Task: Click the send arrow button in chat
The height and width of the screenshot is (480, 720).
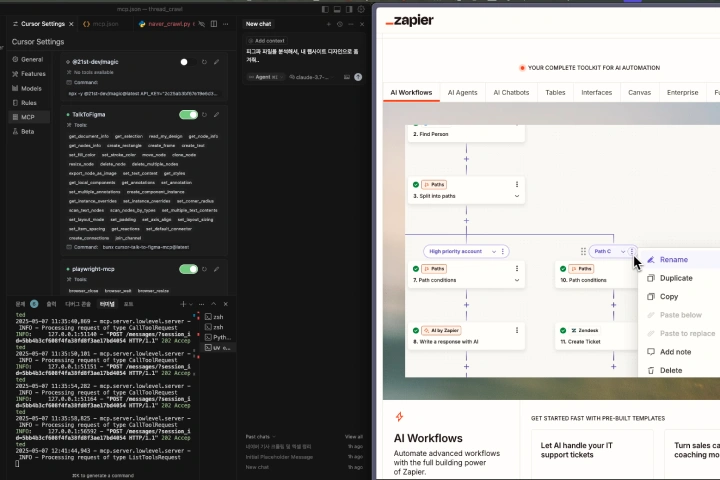Action: tap(358, 77)
